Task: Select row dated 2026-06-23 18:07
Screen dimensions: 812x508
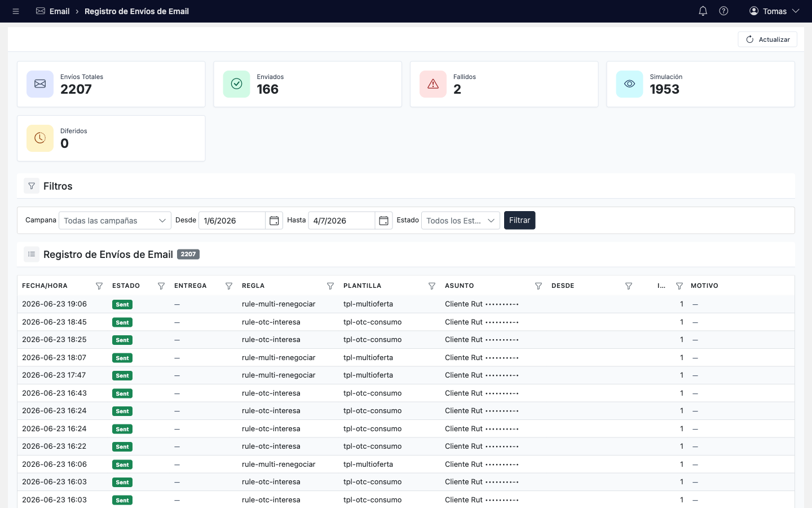Action: pyautogui.click(x=406, y=357)
